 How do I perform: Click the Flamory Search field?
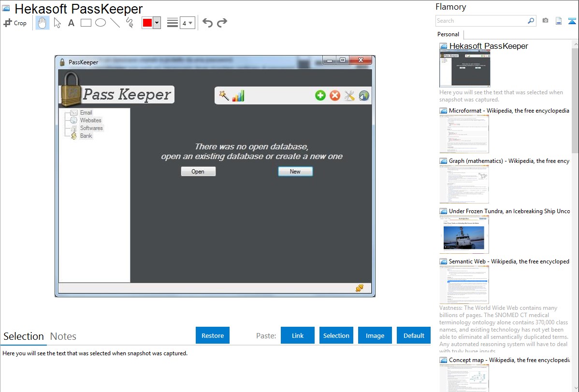[x=481, y=21]
